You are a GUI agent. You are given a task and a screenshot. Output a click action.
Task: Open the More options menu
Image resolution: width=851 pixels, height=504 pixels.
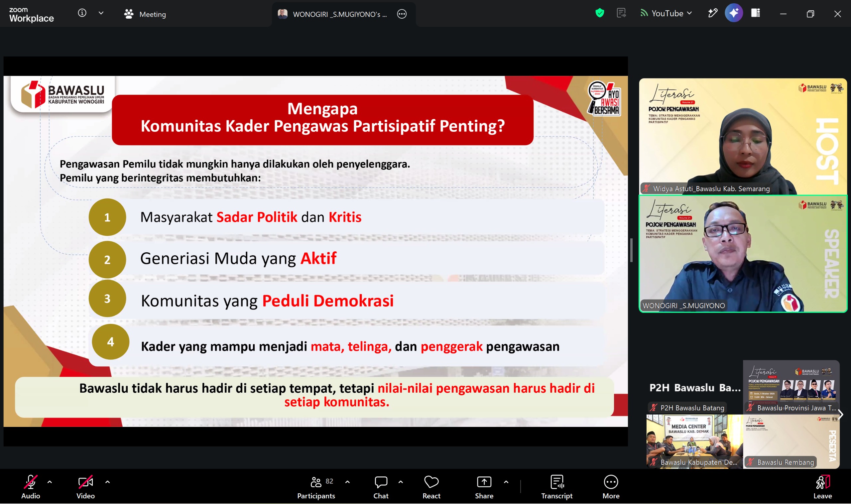coord(611,487)
